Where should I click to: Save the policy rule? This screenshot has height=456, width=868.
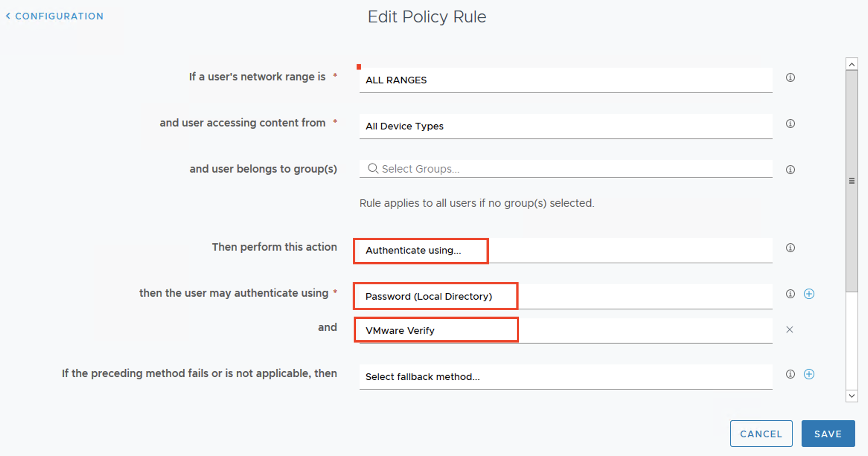pos(828,434)
